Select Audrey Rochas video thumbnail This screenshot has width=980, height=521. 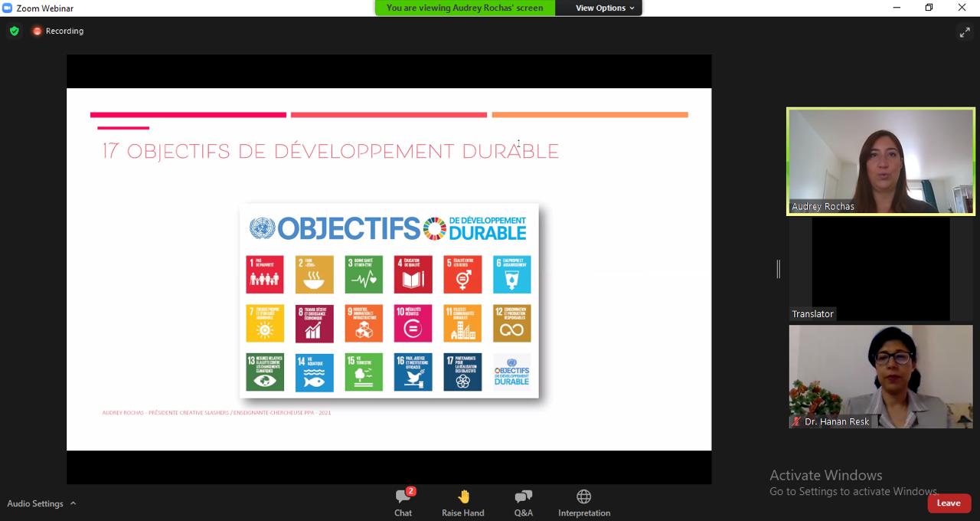[880, 161]
